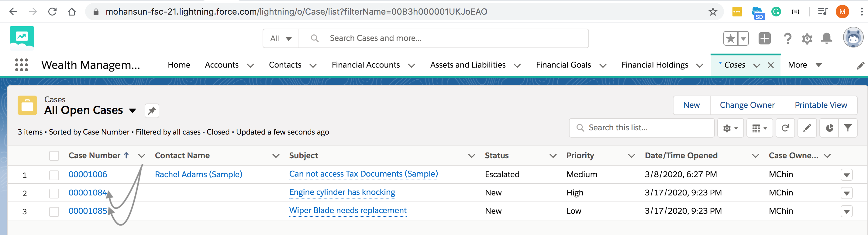Add current page to Favorites star
The height and width of the screenshot is (235, 868).
[730, 38]
